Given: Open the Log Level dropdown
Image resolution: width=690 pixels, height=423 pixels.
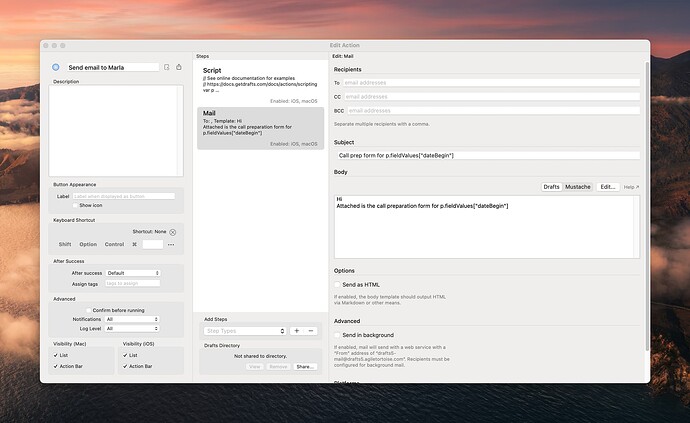Looking at the screenshot, I should click(132, 329).
